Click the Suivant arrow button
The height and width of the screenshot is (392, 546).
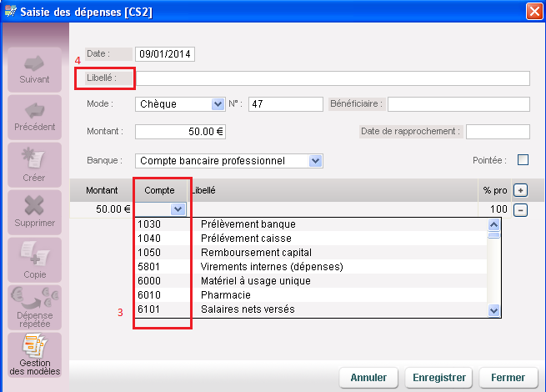pos(34,70)
